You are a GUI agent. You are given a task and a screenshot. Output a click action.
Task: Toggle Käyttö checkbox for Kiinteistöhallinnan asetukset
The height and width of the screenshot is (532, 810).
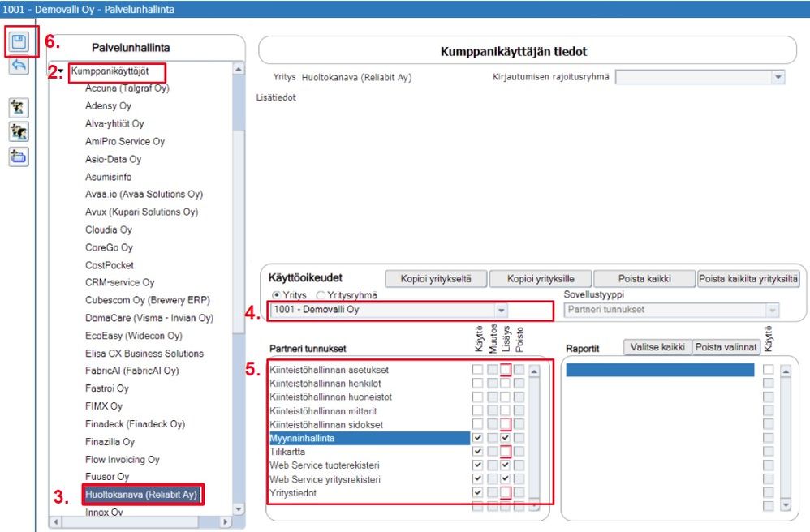(477, 370)
